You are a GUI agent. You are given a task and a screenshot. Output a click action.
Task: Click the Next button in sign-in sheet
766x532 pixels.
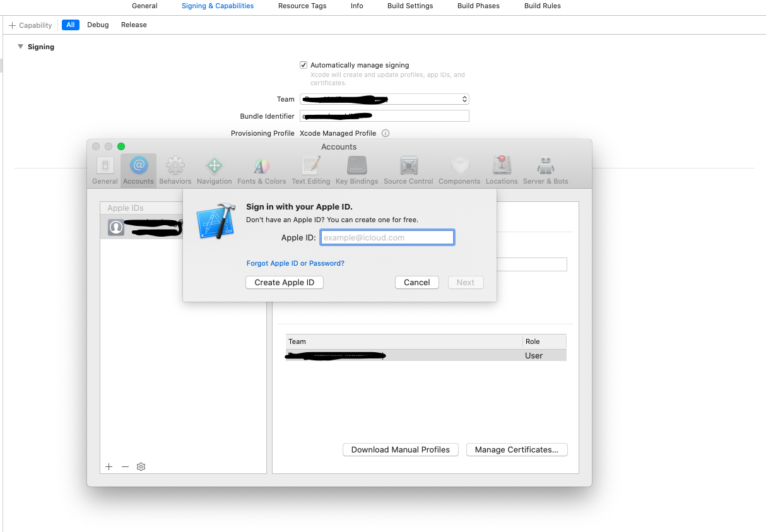point(466,282)
